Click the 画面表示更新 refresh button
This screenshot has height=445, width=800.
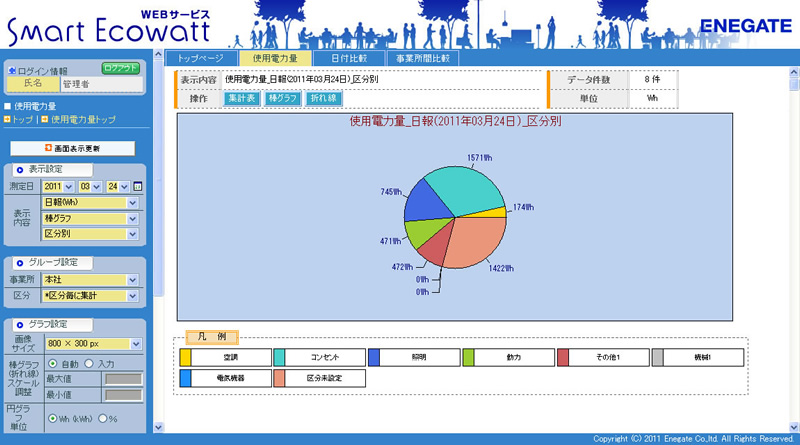[72, 148]
